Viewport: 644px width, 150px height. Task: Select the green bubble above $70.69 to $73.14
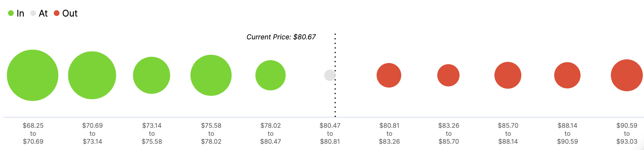pos(92,75)
